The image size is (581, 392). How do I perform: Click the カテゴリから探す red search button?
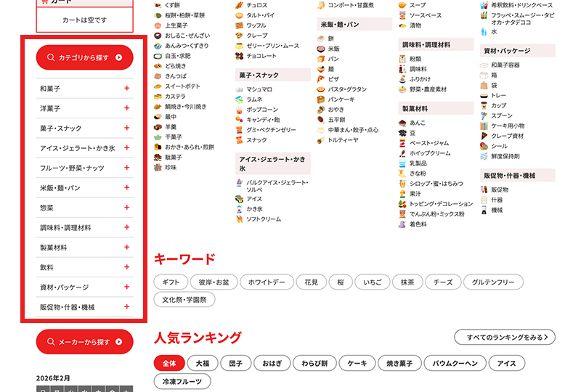[84, 57]
